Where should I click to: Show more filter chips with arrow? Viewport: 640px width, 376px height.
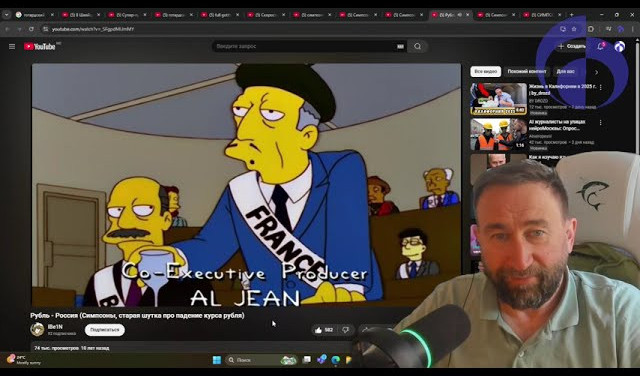pos(596,72)
